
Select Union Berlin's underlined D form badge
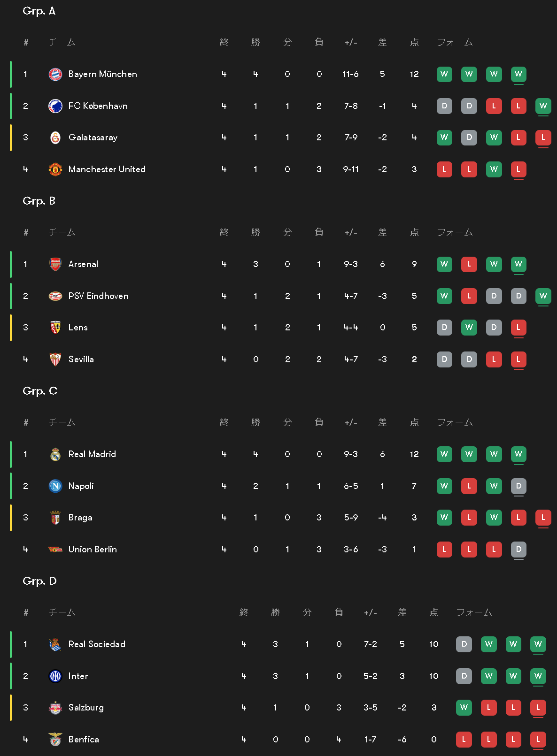click(518, 550)
